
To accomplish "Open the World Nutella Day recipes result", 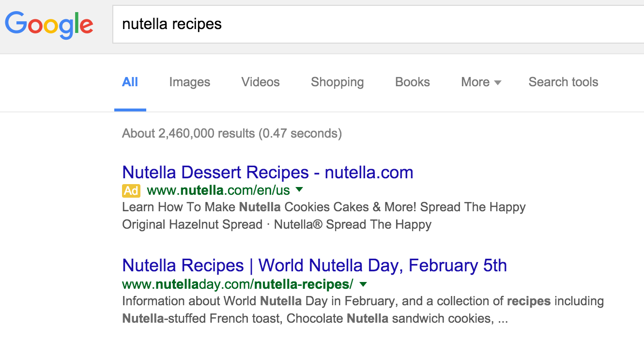I will tap(314, 266).
